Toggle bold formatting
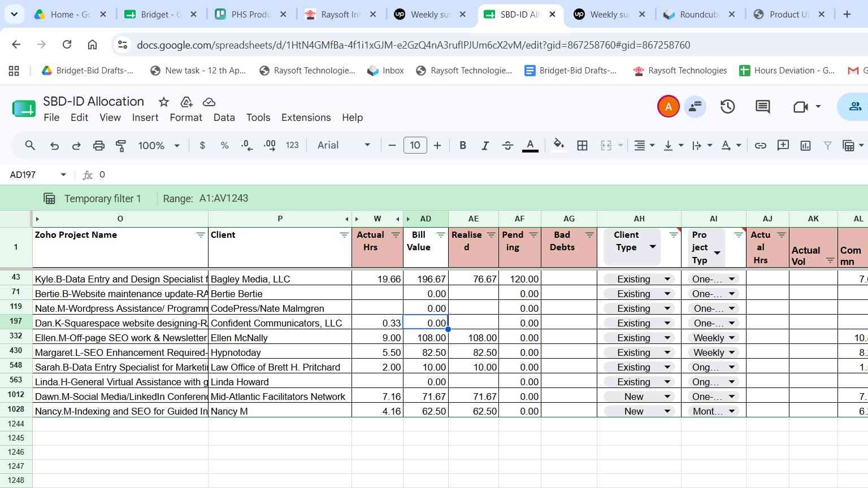Screen dimensions: 868x488 [463, 146]
